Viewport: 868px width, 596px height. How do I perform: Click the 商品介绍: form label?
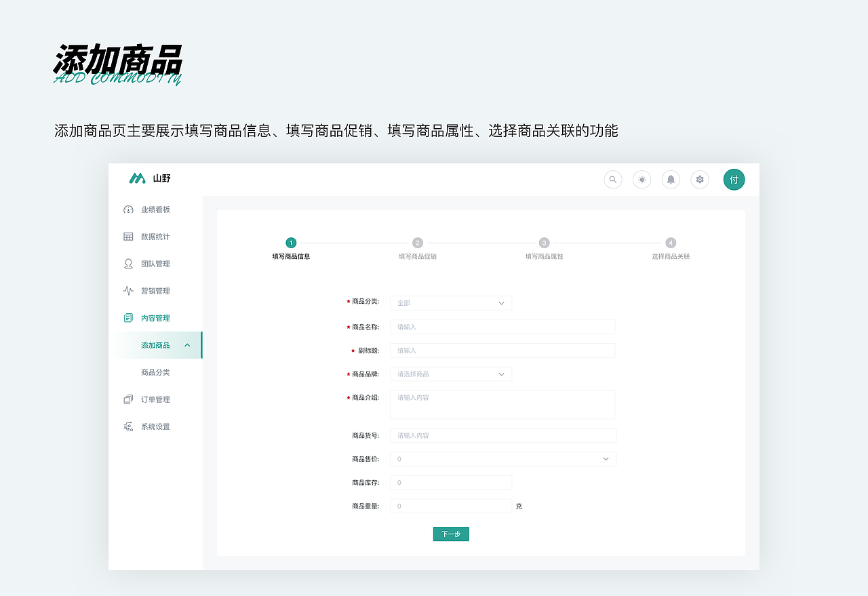tap(366, 397)
